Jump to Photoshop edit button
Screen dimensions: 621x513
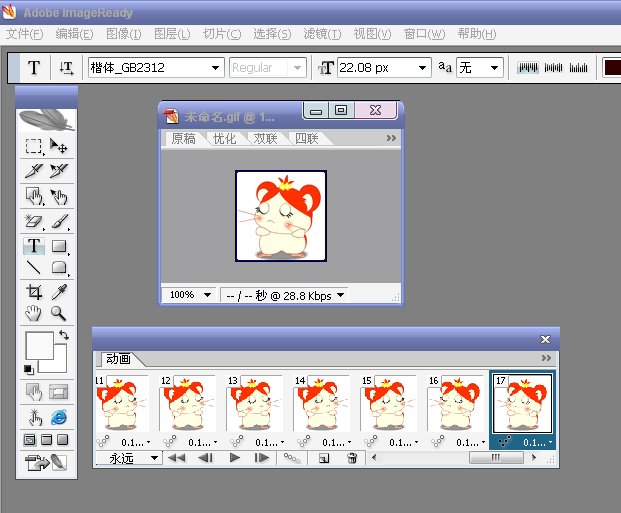click(46, 462)
